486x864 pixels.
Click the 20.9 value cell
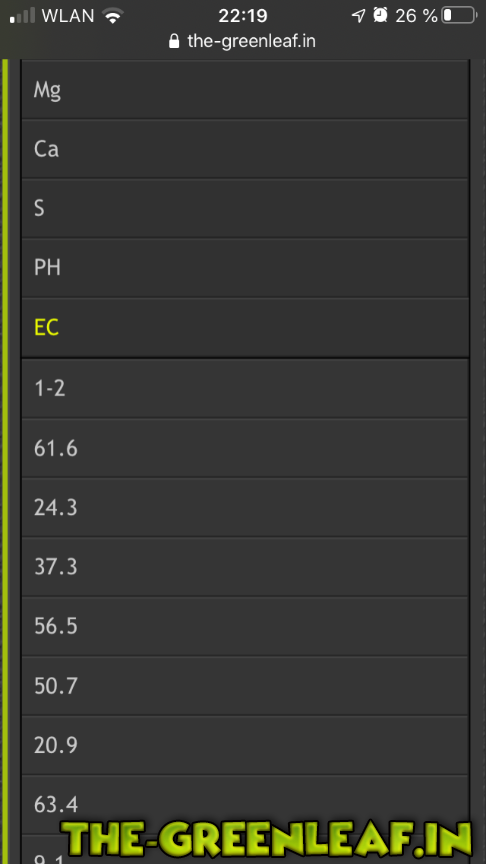click(245, 746)
